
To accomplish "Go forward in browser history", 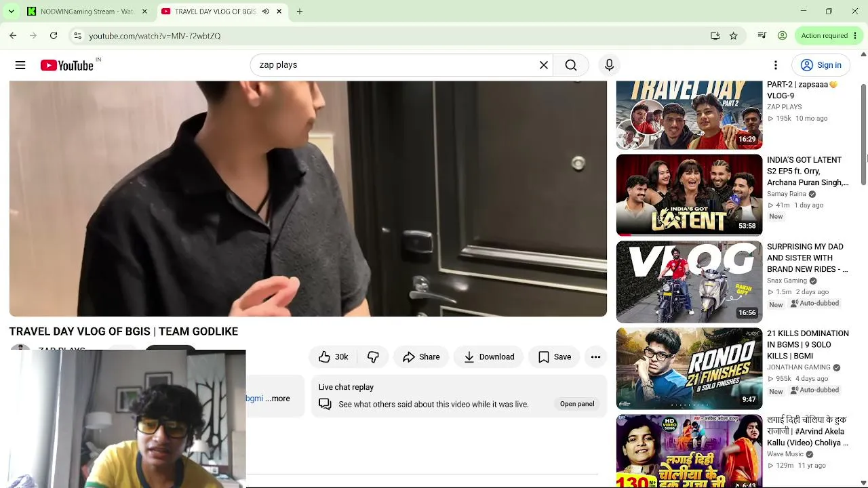I will point(33,35).
